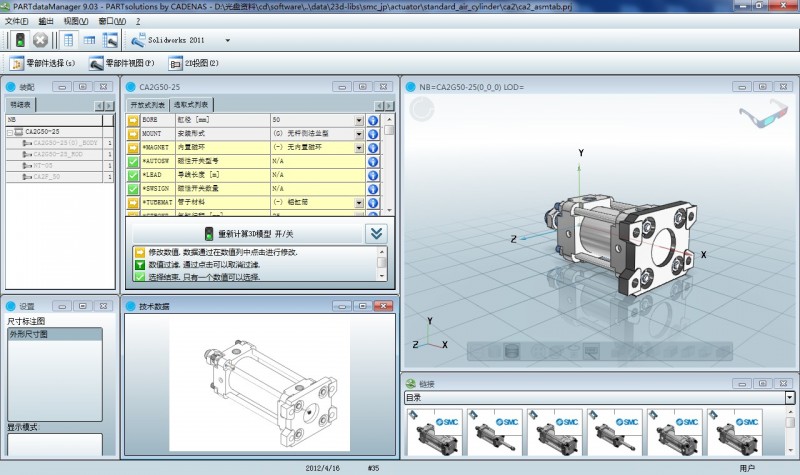Screen dimensions: 800x475
Task: Open the BORE value dropdown
Action: (x=359, y=120)
